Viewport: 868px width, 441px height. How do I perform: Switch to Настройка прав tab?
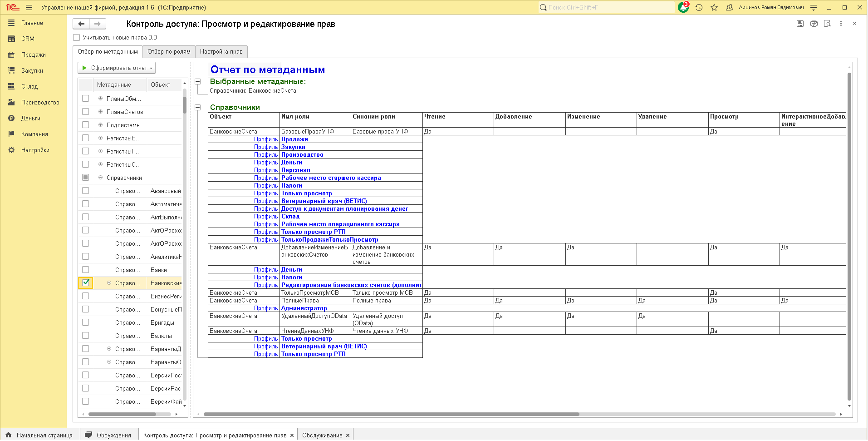(x=221, y=52)
